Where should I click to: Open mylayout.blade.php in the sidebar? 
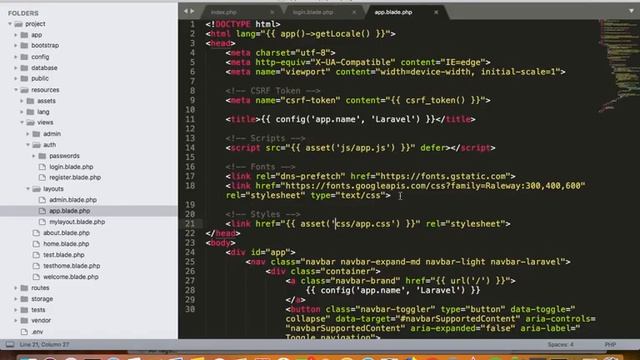click(x=77, y=222)
